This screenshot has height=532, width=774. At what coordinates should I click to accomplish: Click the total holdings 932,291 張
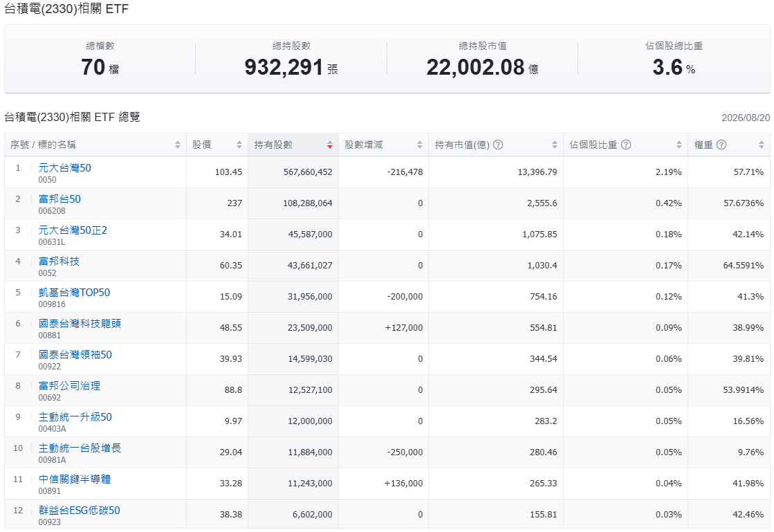(x=291, y=67)
